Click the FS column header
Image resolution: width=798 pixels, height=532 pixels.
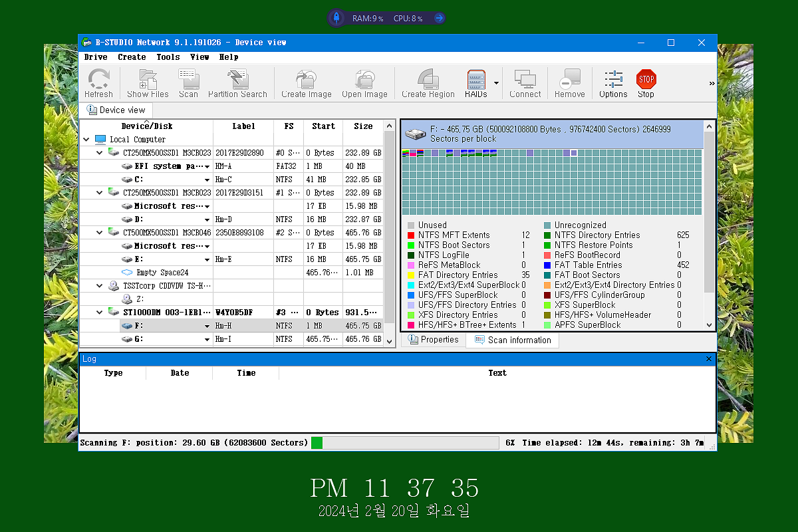289,126
